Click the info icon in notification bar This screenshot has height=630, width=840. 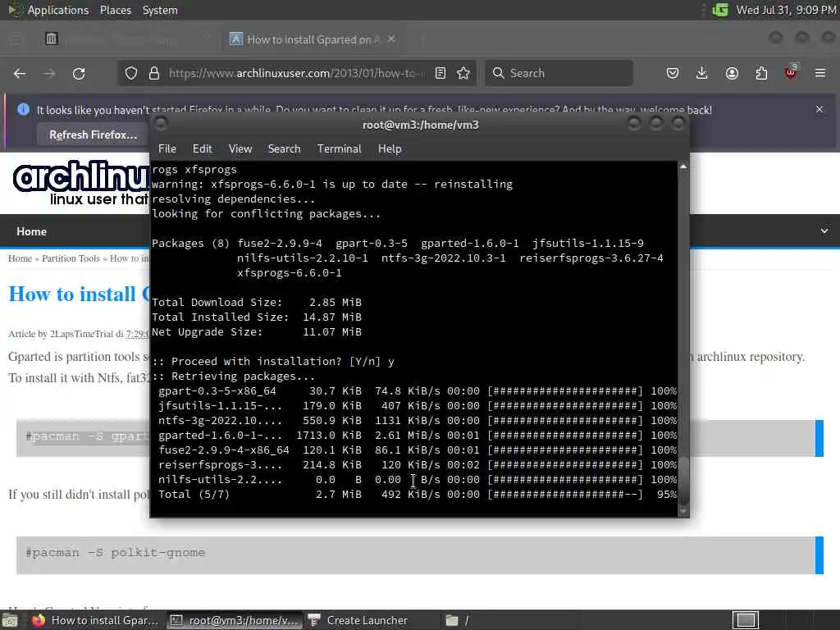[x=23, y=109]
